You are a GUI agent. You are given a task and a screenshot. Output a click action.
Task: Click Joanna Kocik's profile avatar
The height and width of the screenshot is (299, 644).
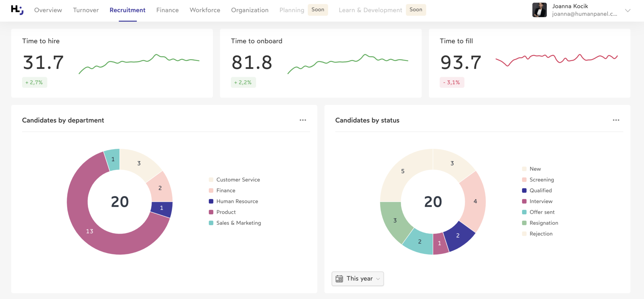(539, 10)
